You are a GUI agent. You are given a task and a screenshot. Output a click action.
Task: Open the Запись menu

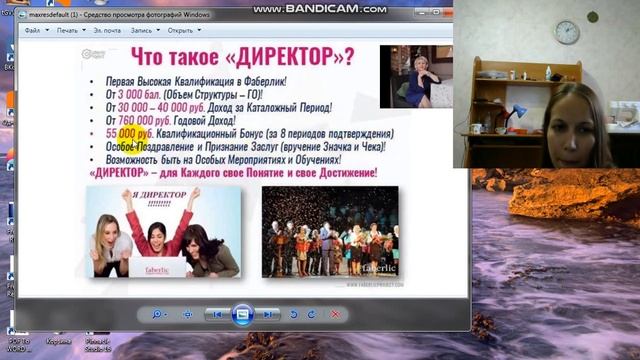(141, 31)
